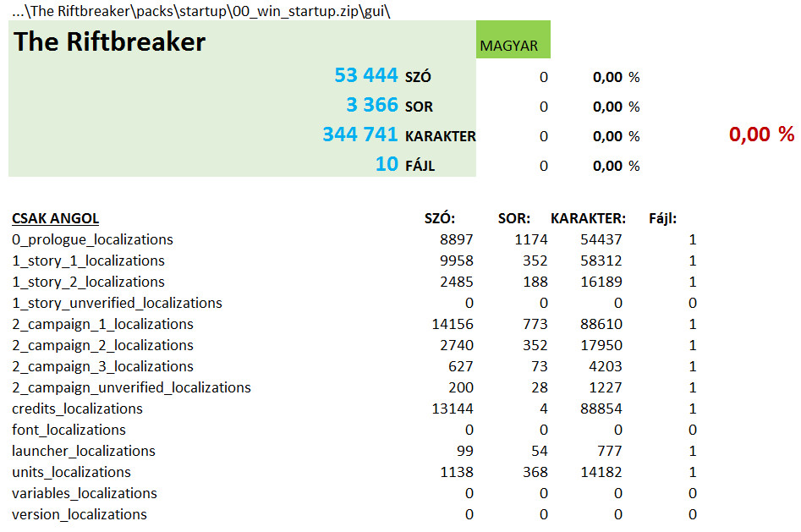Select the 1_story_1_localizations row name

point(88,261)
